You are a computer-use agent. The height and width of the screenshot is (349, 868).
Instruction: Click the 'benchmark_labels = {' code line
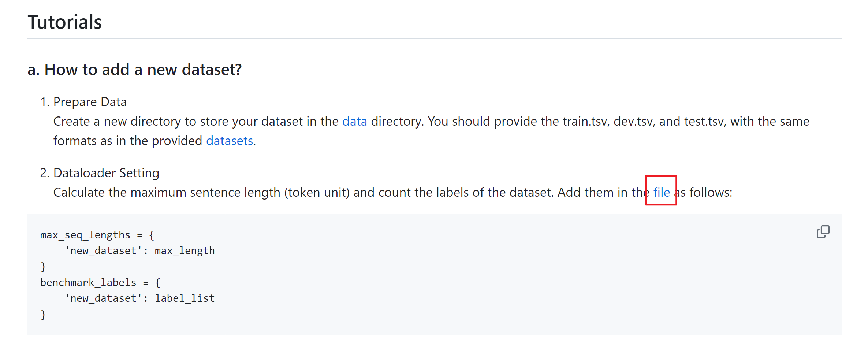click(100, 282)
